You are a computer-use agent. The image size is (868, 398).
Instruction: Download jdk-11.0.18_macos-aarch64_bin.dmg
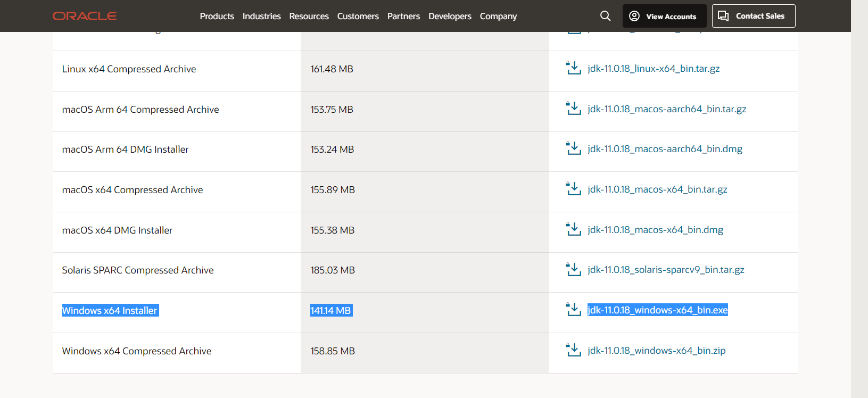click(x=665, y=149)
